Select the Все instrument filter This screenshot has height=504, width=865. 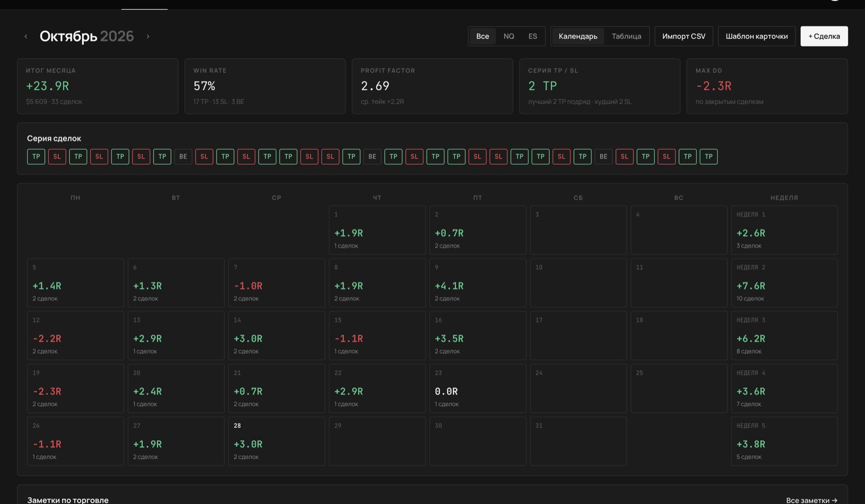[x=483, y=36]
